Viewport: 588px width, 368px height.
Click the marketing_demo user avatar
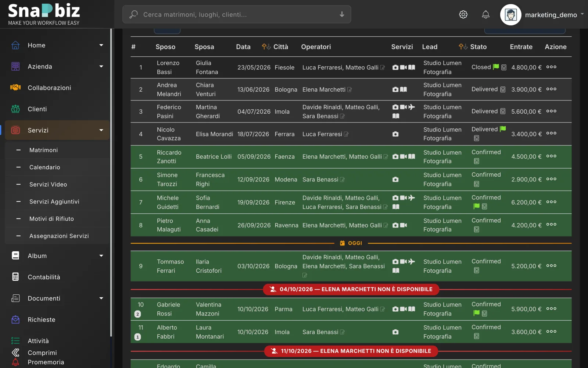coord(510,15)
